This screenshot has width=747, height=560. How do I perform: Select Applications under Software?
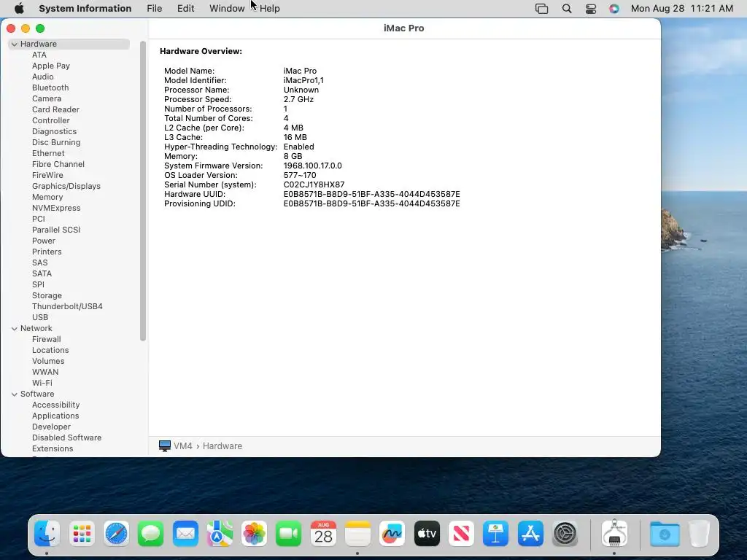[x=55, y=416]
